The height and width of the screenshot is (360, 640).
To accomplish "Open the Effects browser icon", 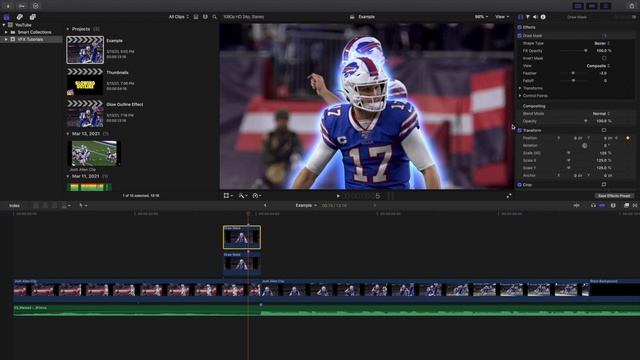I will pos(626,205).
